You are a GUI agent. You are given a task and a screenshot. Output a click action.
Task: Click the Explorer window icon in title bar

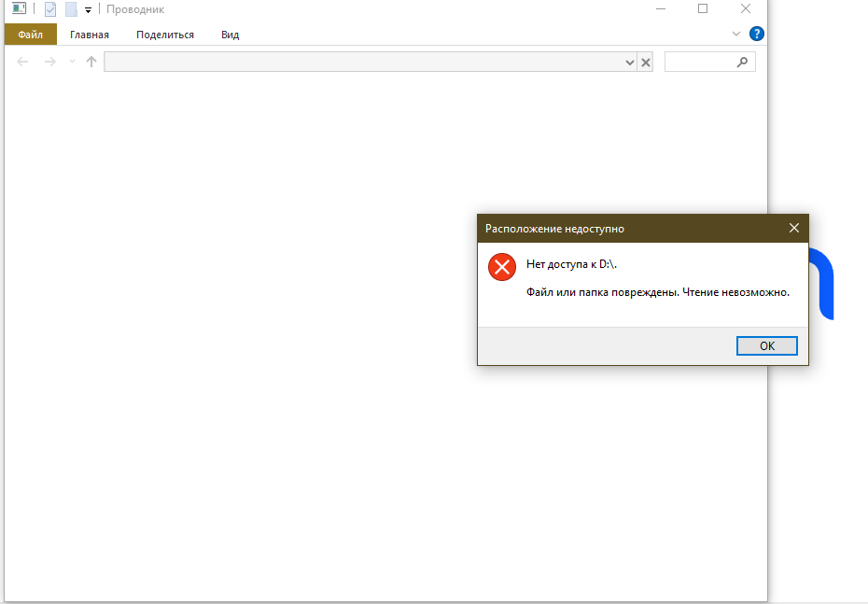click(x=19, y=9)
